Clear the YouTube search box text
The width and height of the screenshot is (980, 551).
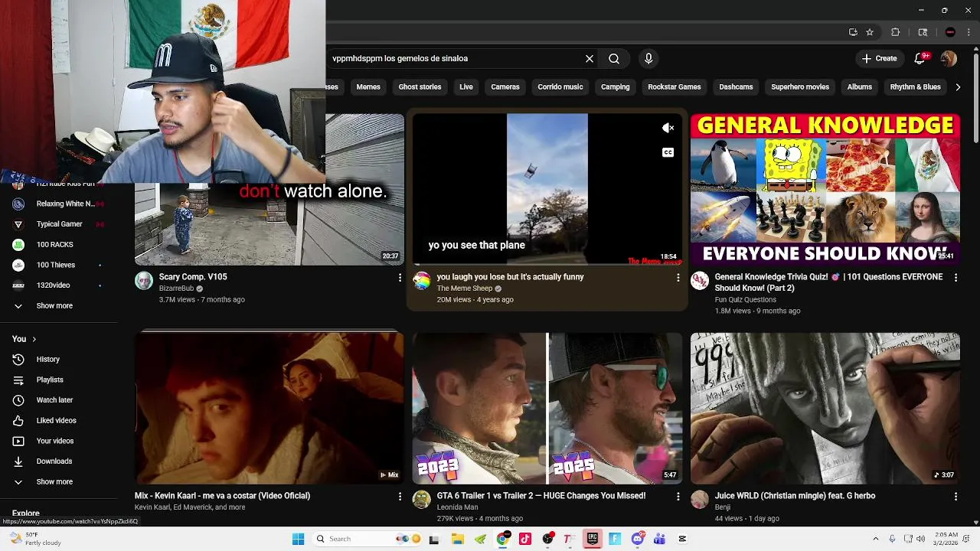coord(590,58)
